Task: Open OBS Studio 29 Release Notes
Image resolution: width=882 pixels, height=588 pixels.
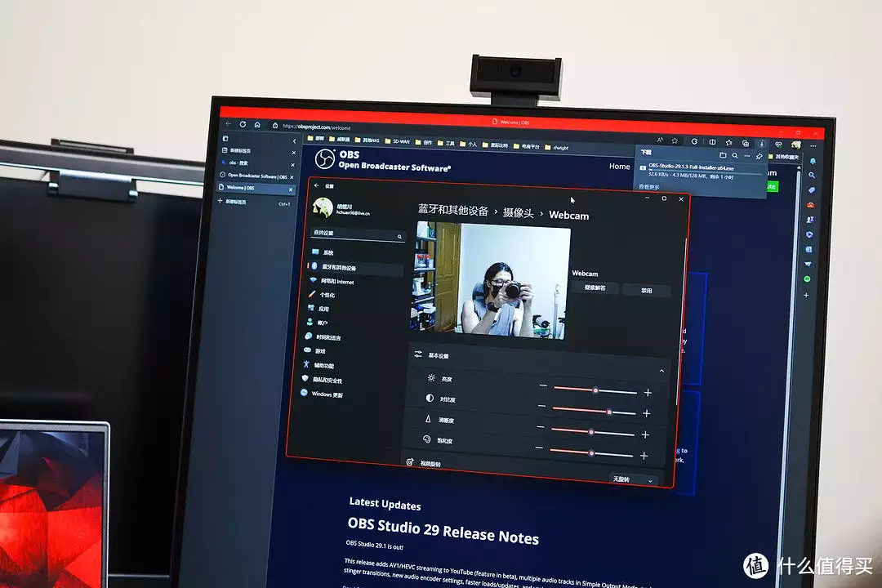Action: tap(443, 531)
